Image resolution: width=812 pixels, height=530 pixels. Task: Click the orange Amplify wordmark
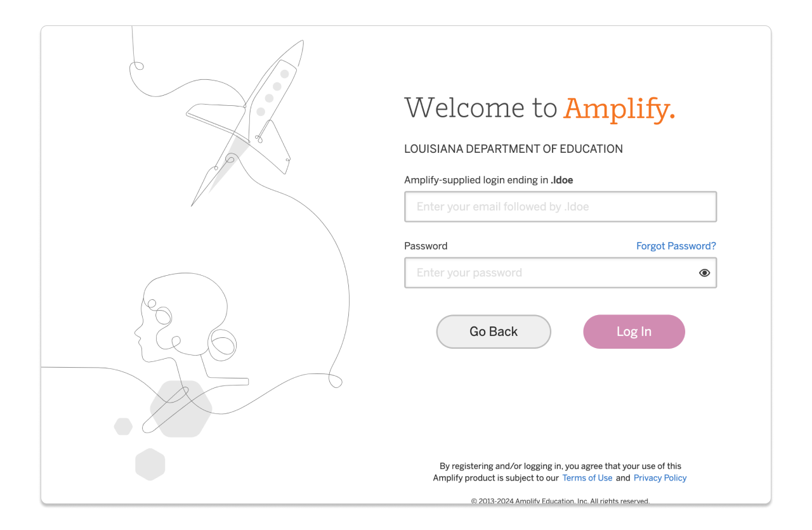pyautogui.click(x=619, y=108)
